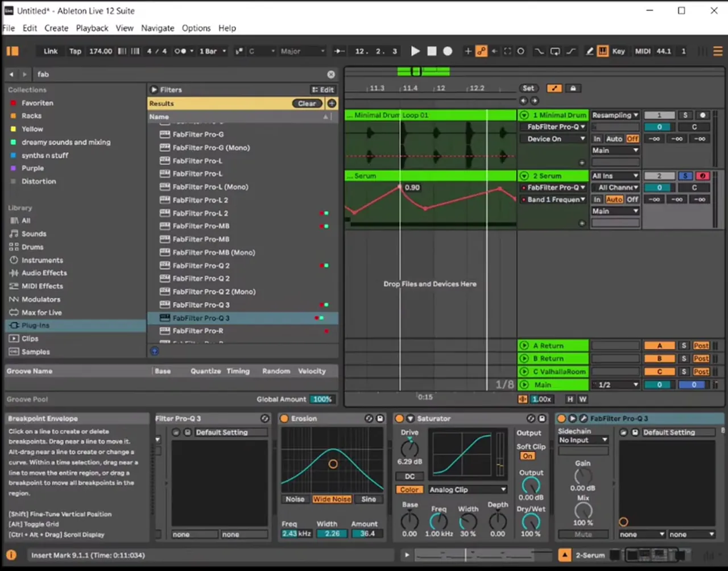This screenshot has height=571, width=728.
Task: Click the Lock Envelopes icon
Action: (x=573, y=88)
